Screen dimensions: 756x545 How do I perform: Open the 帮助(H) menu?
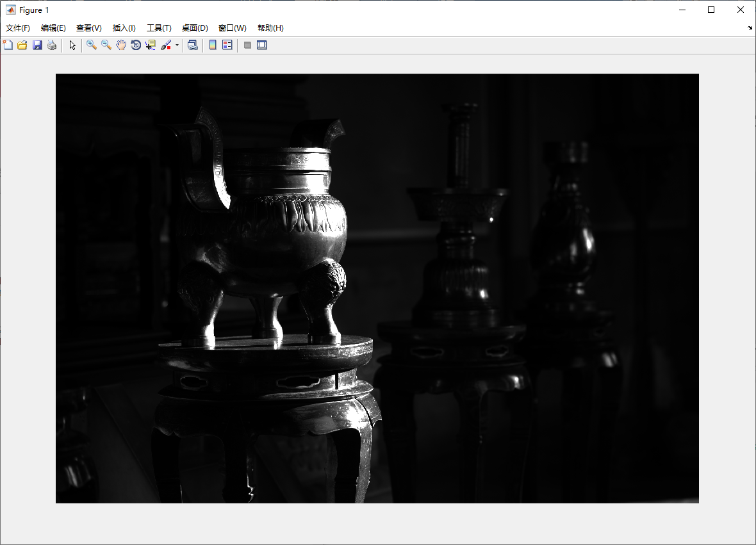click(x=270, y=28)
